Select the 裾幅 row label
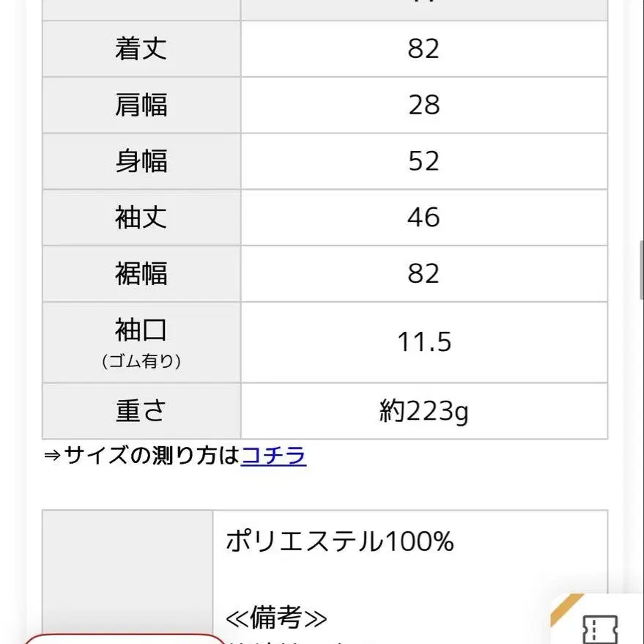The image size is (644, 644). pos(141,273)
